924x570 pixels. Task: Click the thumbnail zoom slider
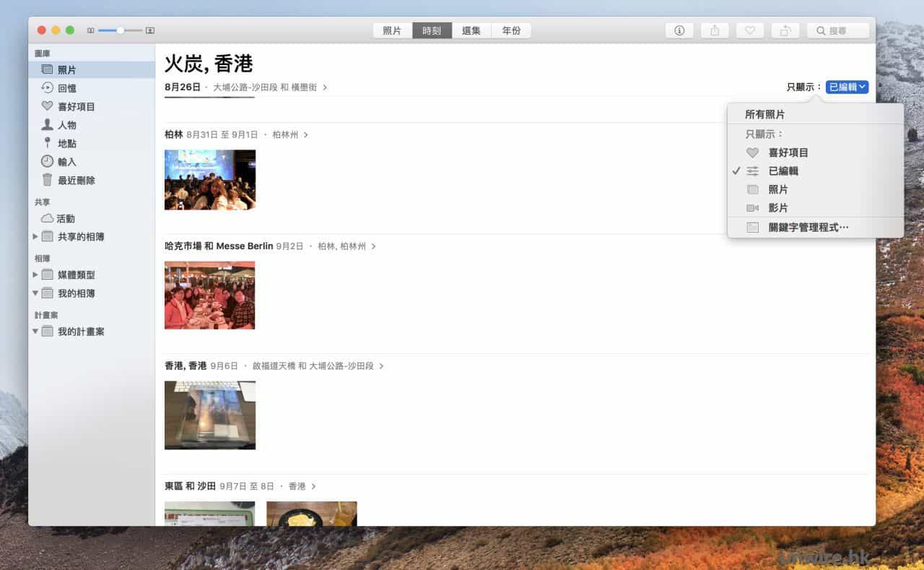click(x=120, y=30)
